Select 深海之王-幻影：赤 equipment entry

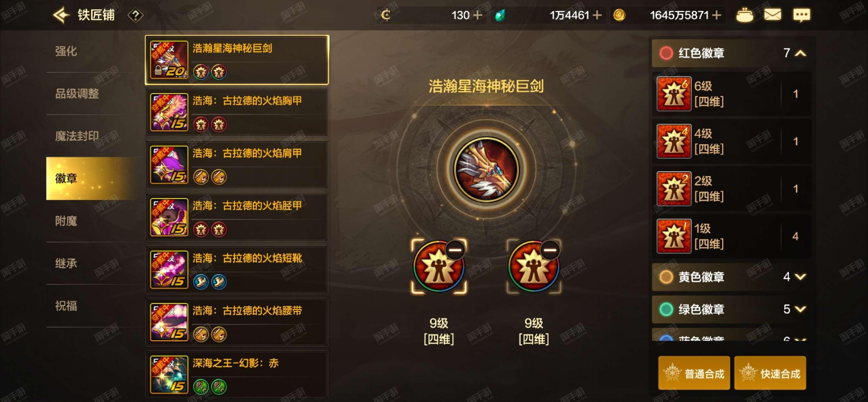tap(237, 374)
